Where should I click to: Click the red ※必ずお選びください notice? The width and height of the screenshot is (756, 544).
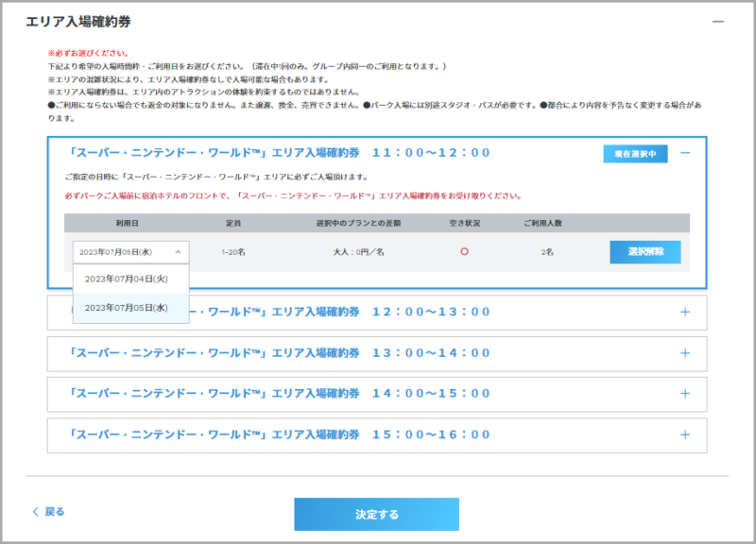(88, 53)
